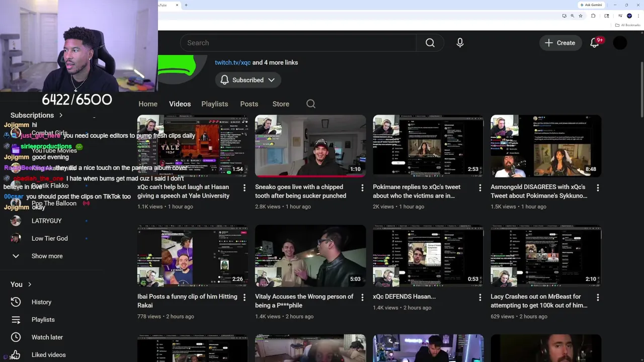Screen dimensions: 644x362
Task: Focus the YouTube Search input field
Action: tap(298, 43)
